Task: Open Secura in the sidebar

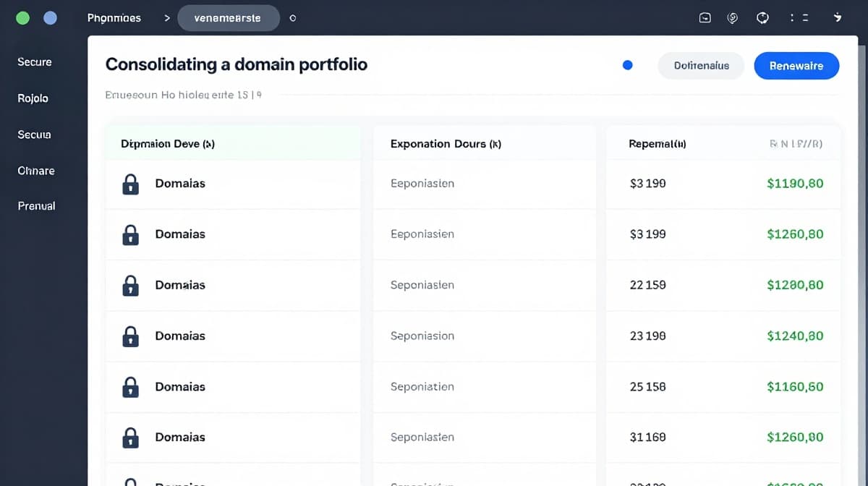Action: (x=34, y=135)
